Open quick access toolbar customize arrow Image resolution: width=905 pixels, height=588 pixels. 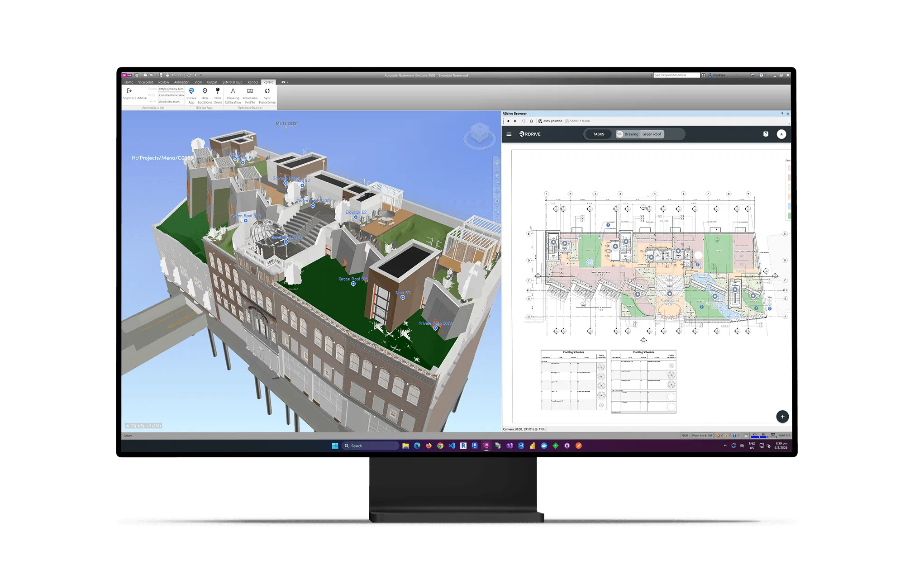(201, 75)
